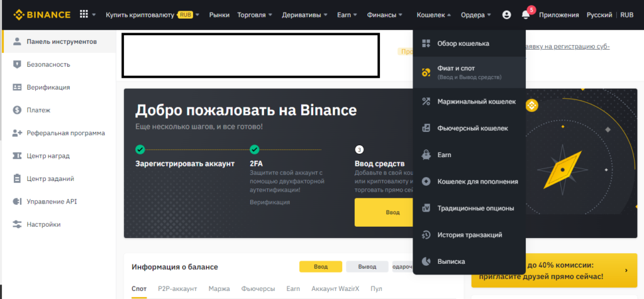Screen dimensions: 644x299
Task: Expand the Финансы dropdown menu
Action: pyautogui.click(x=400, y=15)
